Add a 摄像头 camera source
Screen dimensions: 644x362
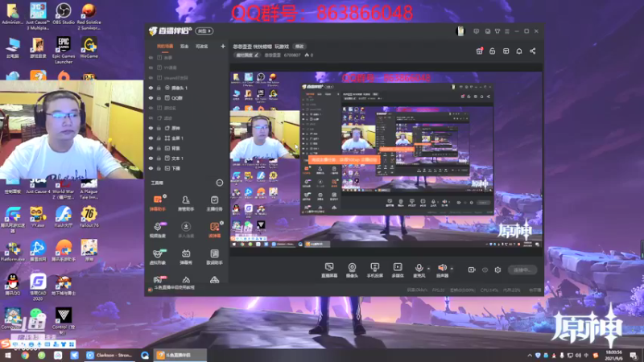click(352, 270)
